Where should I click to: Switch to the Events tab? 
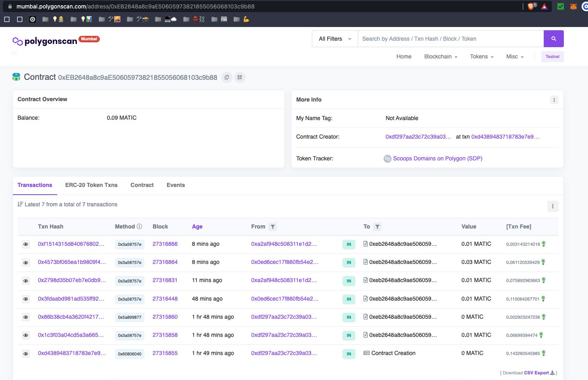(x=176, y=185)
